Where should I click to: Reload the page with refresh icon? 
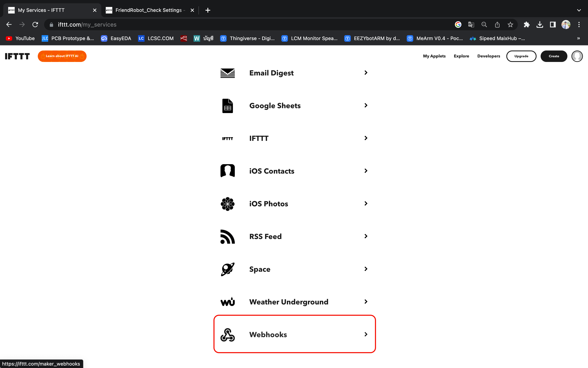[35, 25]
